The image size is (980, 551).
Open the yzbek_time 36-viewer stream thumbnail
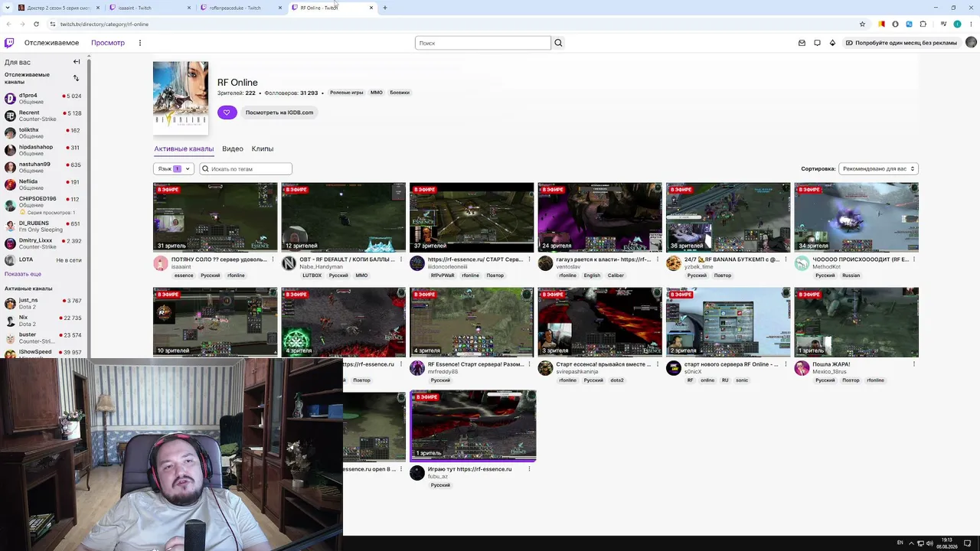(728, 217)
